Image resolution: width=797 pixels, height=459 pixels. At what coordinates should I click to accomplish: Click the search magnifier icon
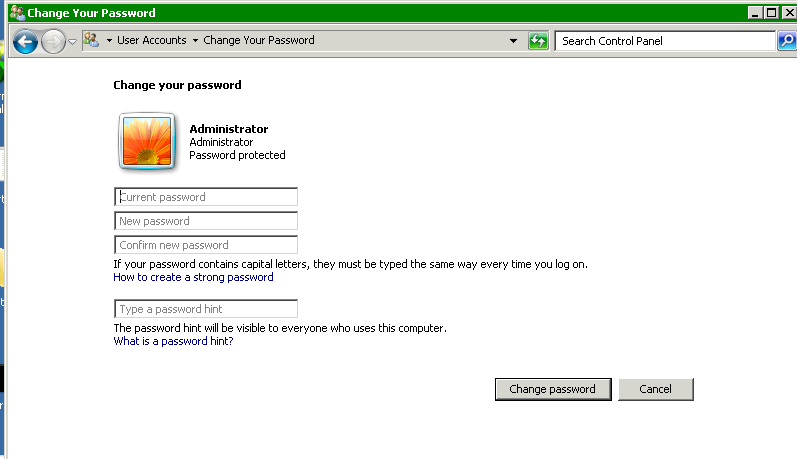coord(787,41)
